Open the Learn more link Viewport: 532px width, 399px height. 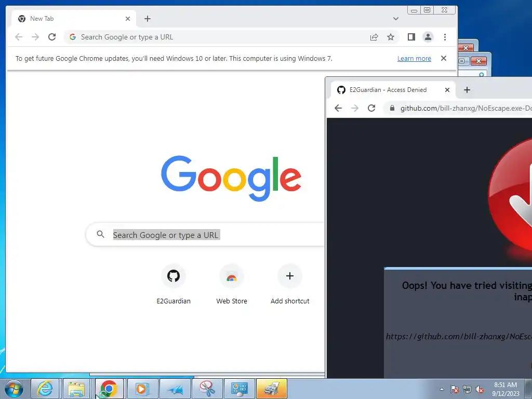[414, 58]
